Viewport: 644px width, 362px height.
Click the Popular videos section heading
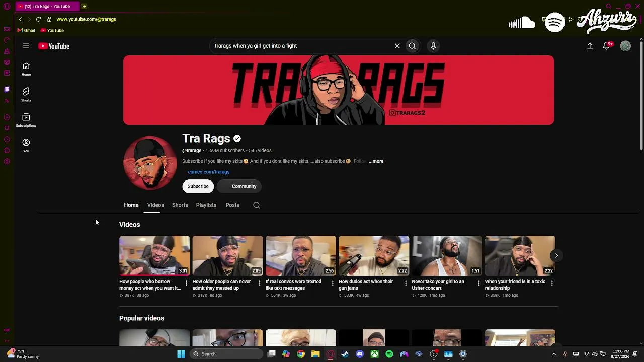click(x=141, y=318)
